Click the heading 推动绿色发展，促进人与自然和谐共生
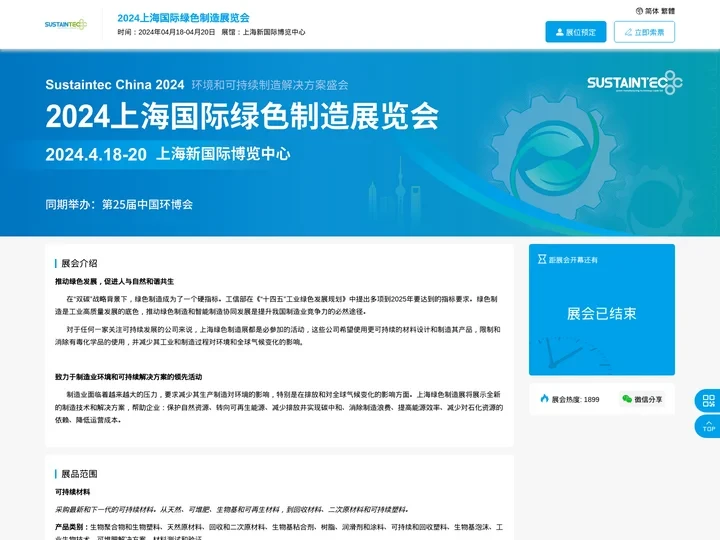 coord(114,281)
